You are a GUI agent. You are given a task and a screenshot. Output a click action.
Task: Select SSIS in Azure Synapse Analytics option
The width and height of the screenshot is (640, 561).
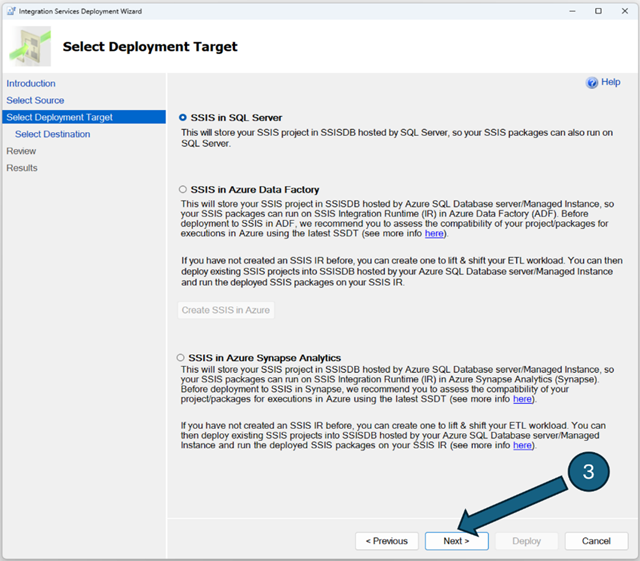[x=180, y=358]
